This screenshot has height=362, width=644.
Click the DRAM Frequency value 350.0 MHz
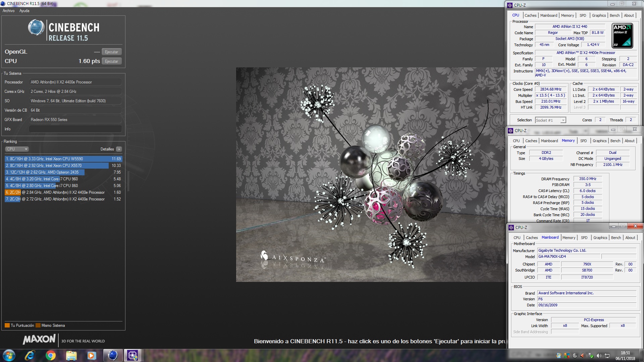[x=588, y=179]
